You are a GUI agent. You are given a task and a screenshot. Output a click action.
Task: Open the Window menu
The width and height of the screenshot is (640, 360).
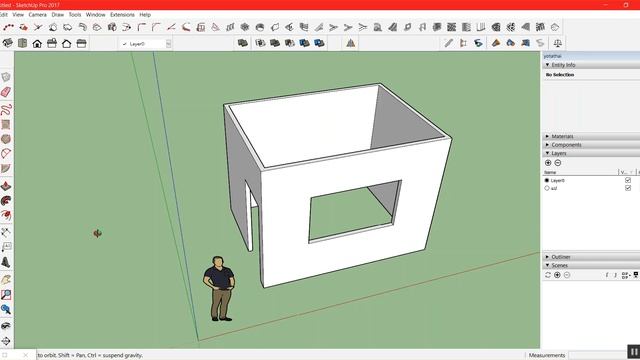(x=96, y=14)
